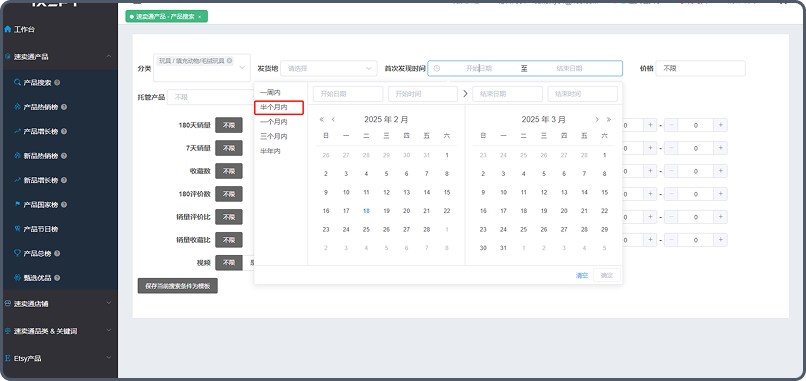Click the help icon next to 产品热销榜
Image resolution: width=806 pixels, height=381 pixels.
tap(64, 107)
